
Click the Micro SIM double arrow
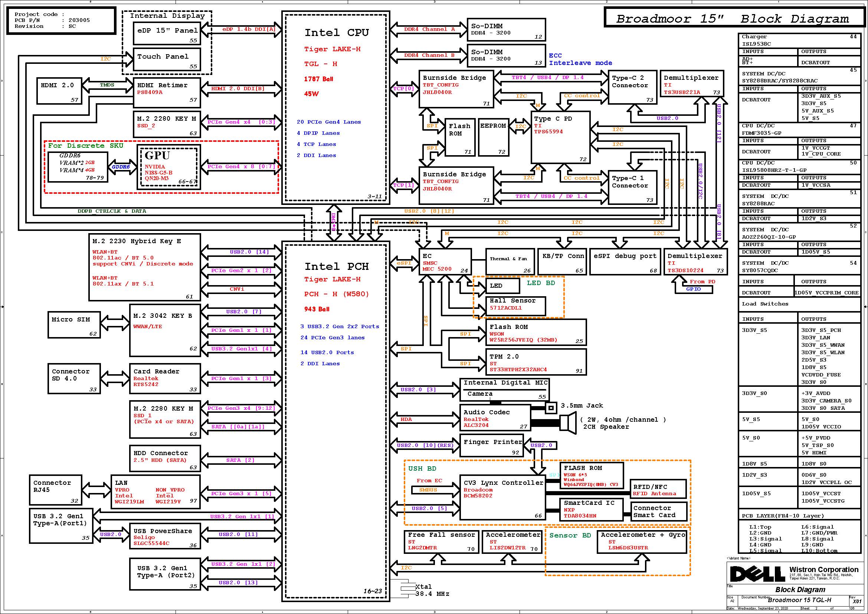tap(115, 323)
